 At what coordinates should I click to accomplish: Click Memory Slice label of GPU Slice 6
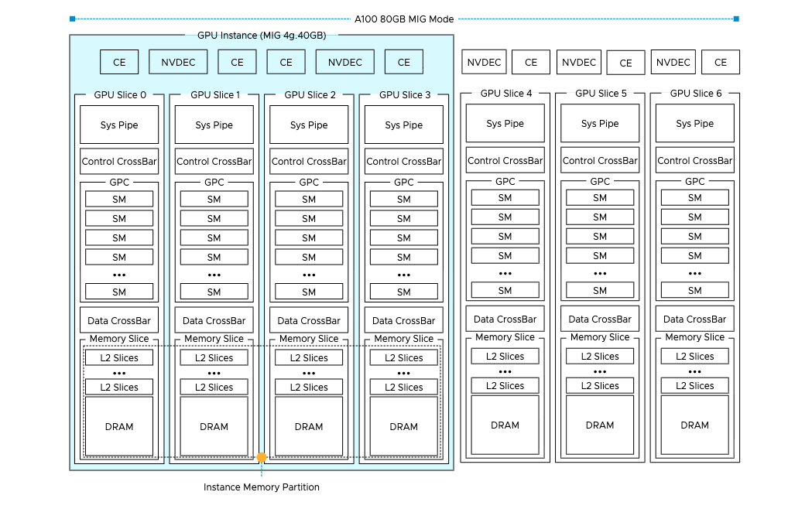[695, 336]
